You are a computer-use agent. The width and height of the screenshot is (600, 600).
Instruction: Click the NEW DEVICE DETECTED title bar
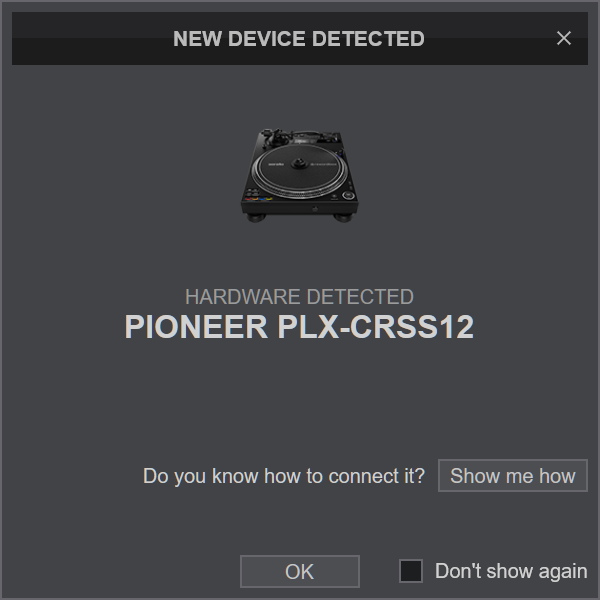point(300,38)
